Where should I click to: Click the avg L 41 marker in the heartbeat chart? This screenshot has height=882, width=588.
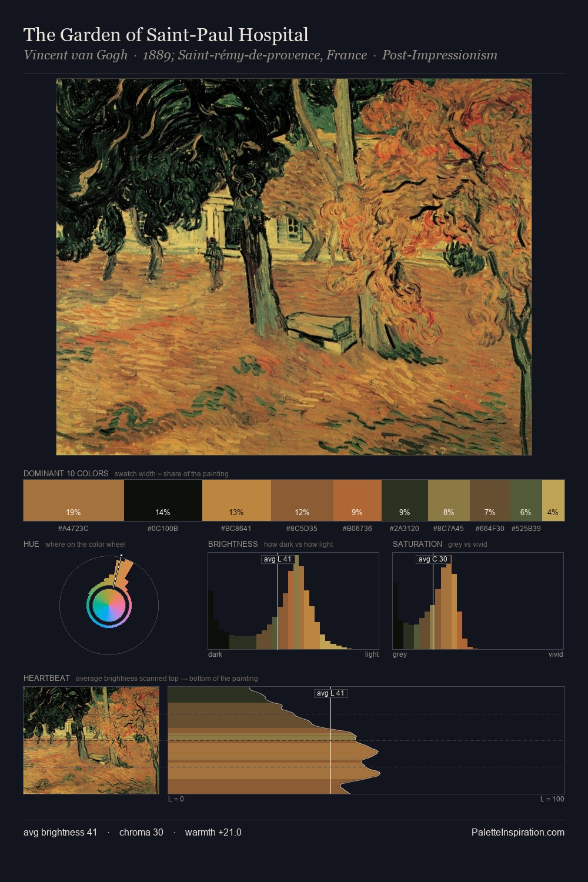tap(330, 693)
